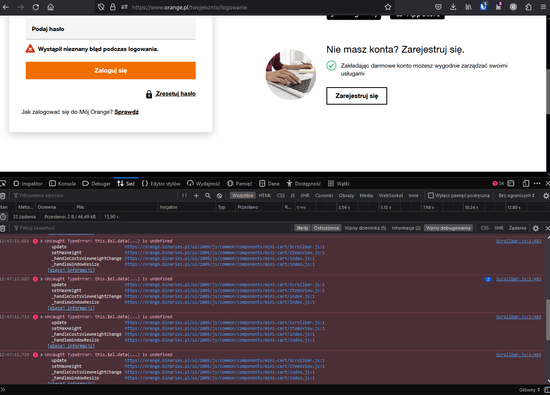Click the Zresetuj hasło link
Image resolution: width=550 pixels, height=395 pixels.
tap(175, 94)
